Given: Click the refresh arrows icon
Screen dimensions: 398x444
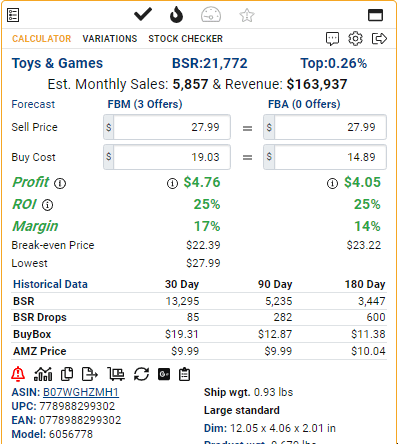Looking at the screenshot, I should (141, 374).
